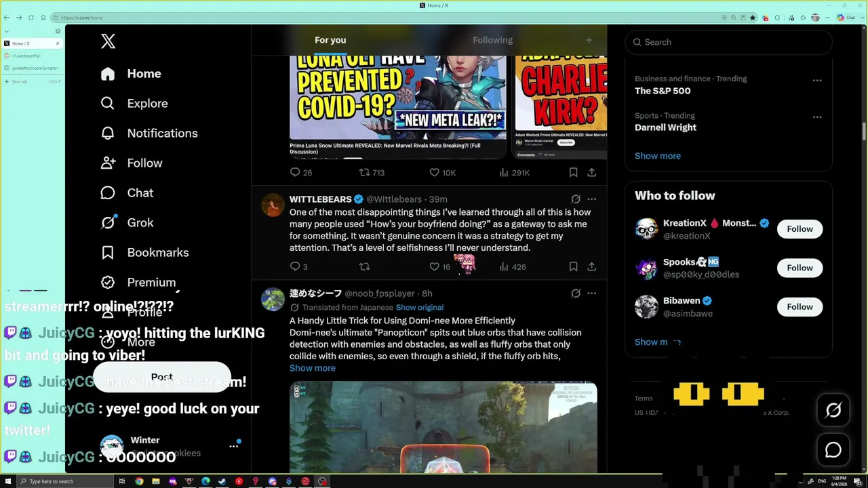Go forward in the browser
This screenshot has height=488, width=868.
(x=19, y=18)
